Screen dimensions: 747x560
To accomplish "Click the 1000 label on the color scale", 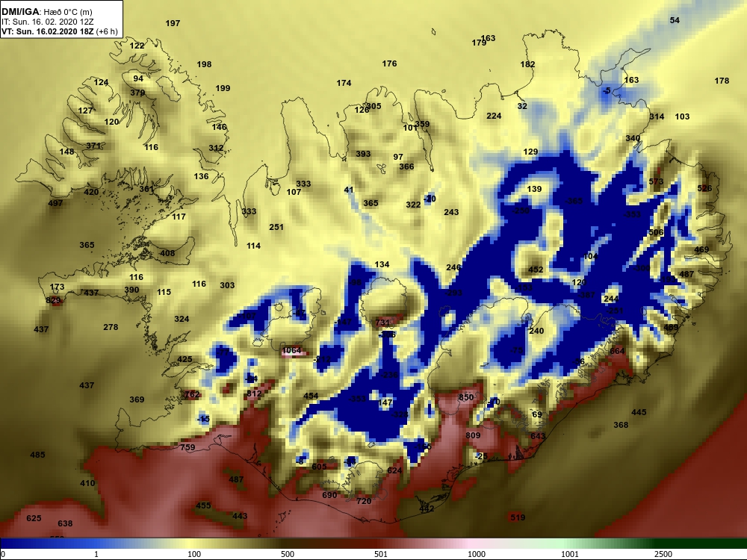I will [x=477, y=554].
